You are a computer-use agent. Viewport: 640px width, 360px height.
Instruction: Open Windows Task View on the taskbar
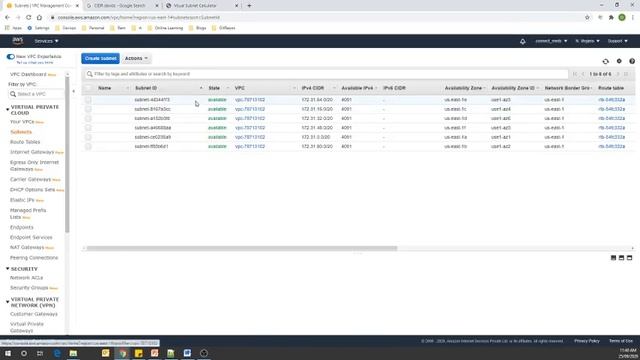pyautogui.click(x=40, y=353)
